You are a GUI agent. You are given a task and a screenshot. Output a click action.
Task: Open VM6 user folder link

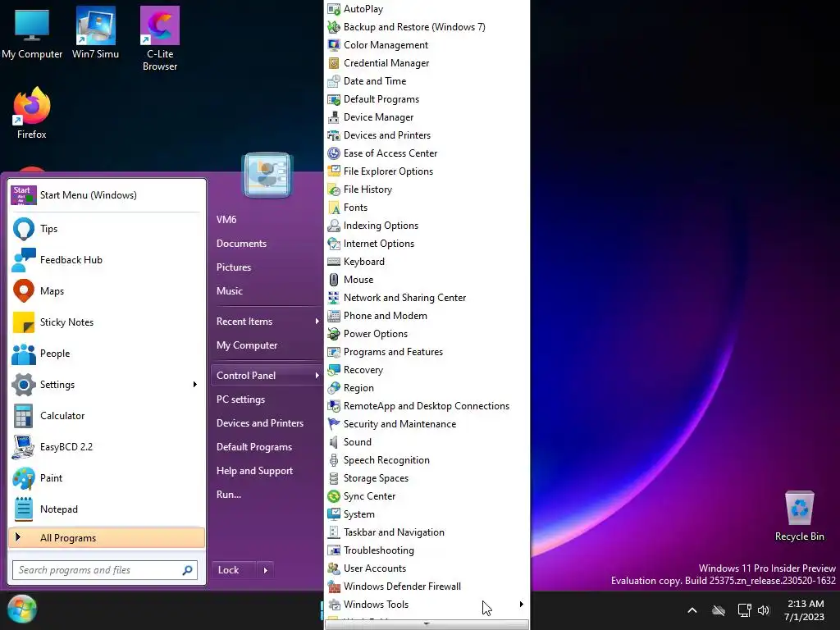point(226,220)
